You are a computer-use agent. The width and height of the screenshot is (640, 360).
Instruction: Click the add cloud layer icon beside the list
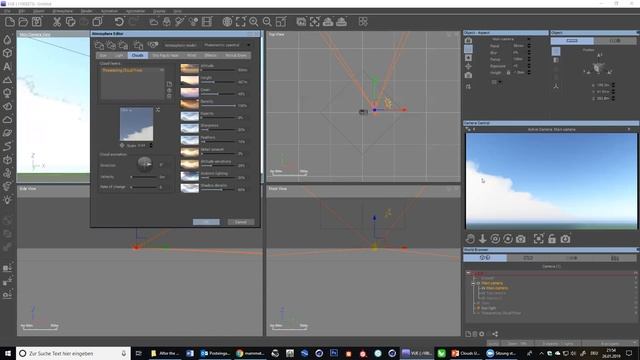[x=169, y=84]
